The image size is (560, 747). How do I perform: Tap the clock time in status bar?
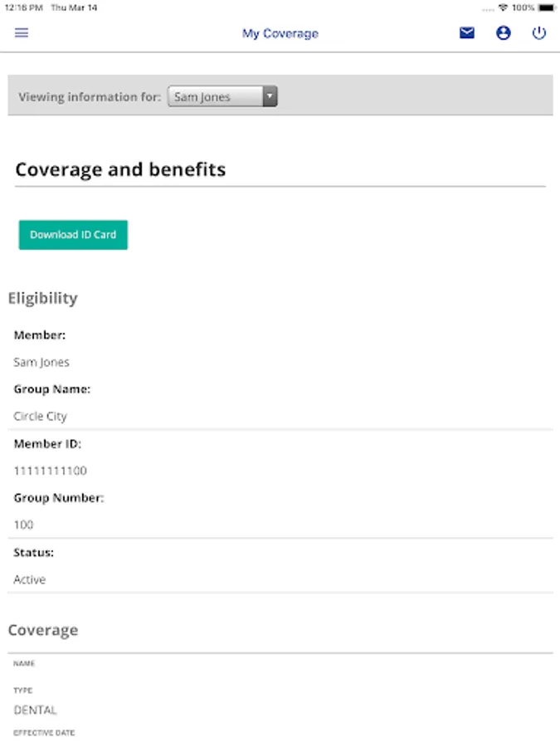pos(22,7)
